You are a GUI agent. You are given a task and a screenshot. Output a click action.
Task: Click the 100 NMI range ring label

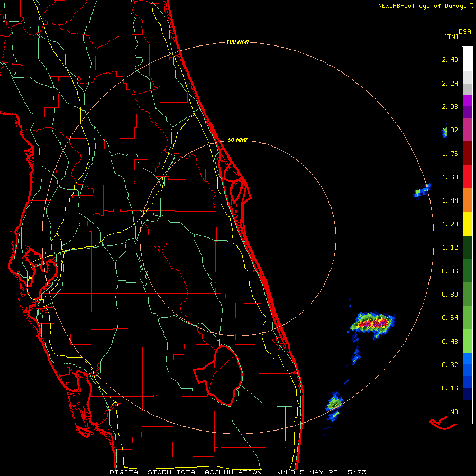237,42
